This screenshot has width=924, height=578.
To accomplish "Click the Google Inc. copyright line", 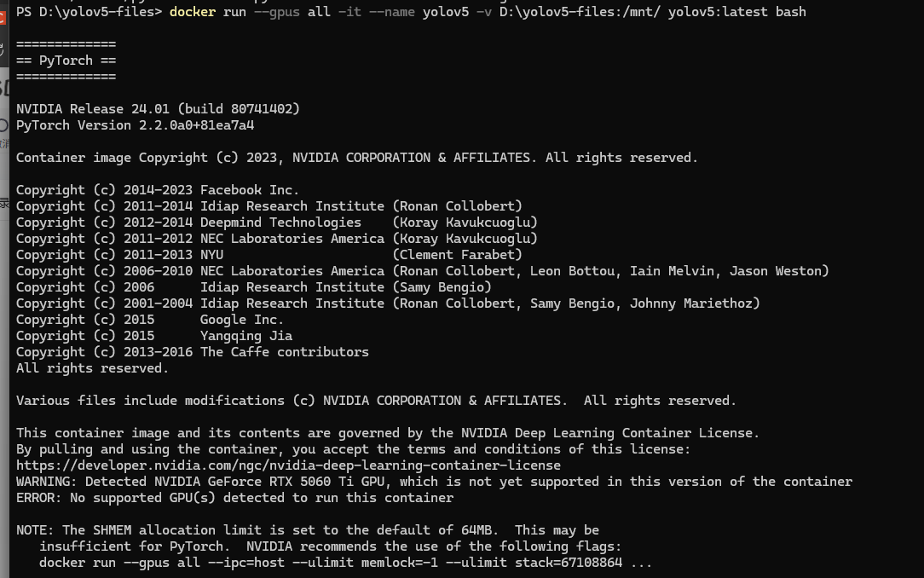I will [x=150, y=320].
